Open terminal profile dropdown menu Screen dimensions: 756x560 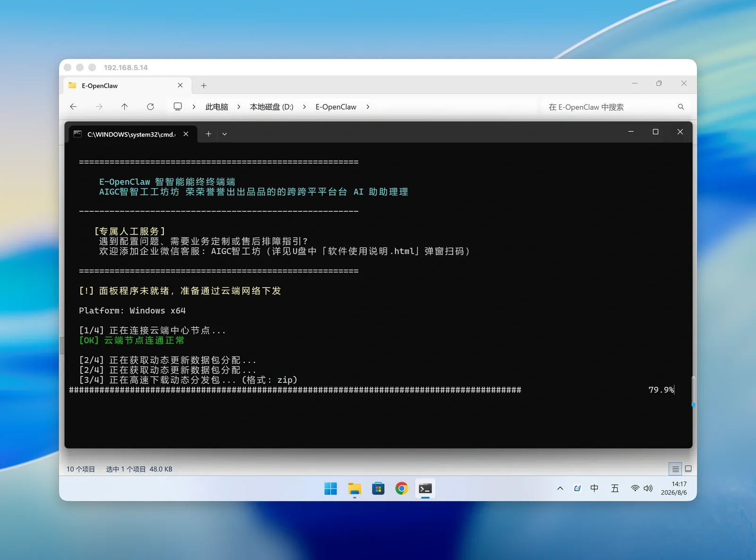[224, 134]
